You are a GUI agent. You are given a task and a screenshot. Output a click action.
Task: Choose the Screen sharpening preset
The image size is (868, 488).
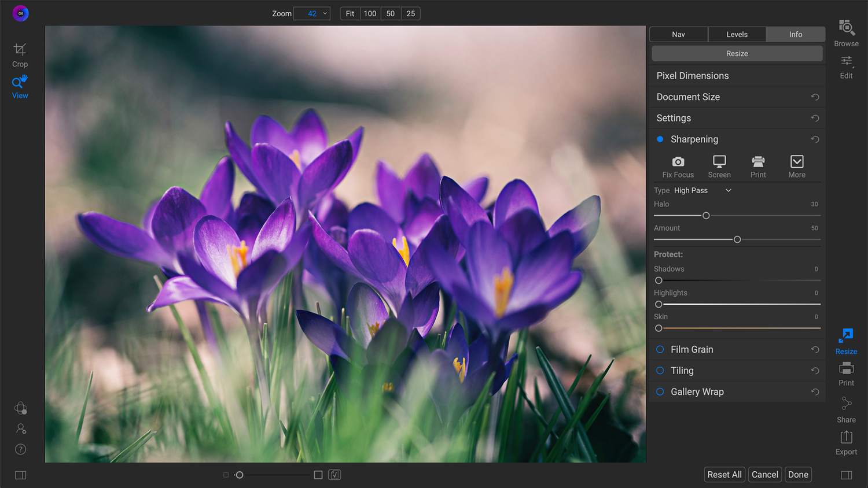point(719,166)
